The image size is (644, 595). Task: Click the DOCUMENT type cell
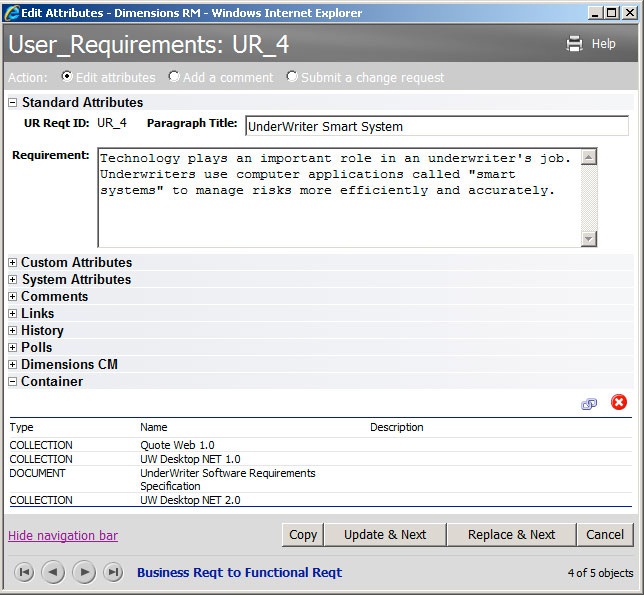37,473
